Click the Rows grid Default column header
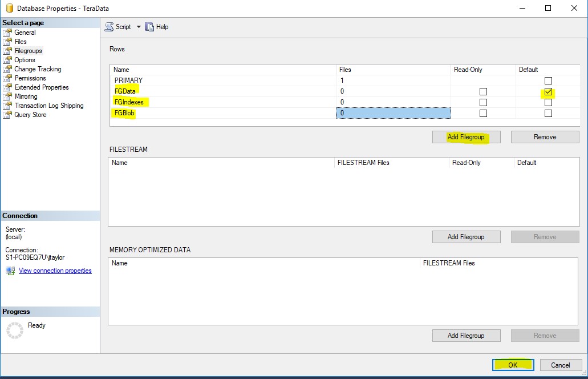This screenshot has height=379, width=588. [x=548, y=70]
